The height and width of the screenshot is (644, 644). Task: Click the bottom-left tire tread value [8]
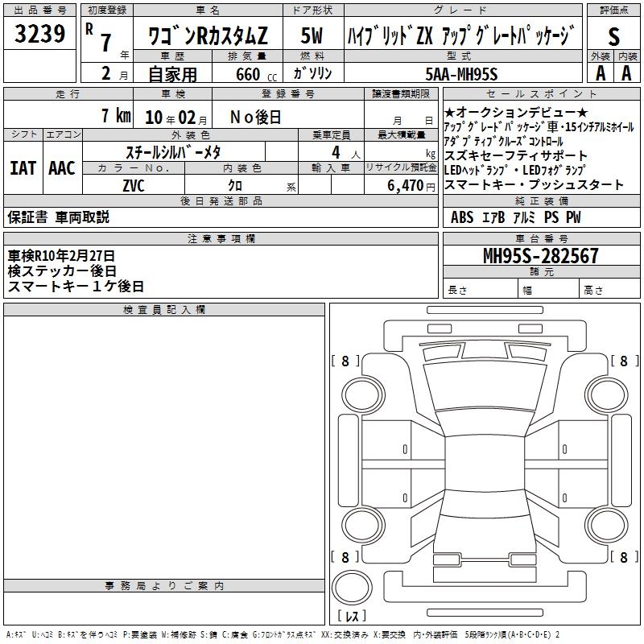[345, 557]
